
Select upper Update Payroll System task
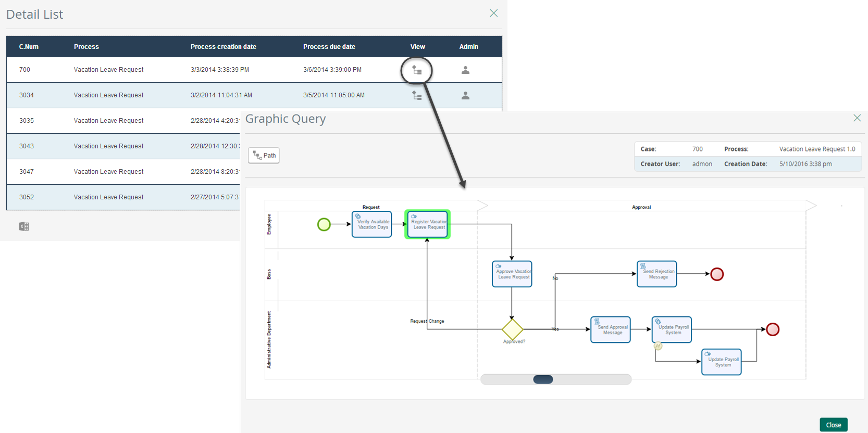[672, 329]
